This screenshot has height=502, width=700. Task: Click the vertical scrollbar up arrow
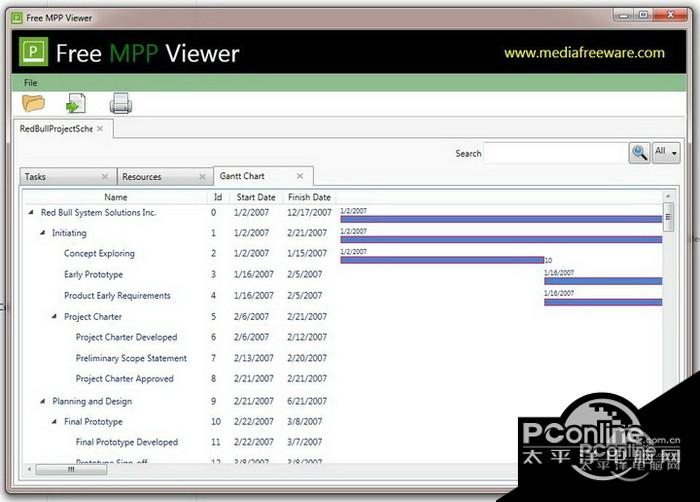(x=668, y=196)
